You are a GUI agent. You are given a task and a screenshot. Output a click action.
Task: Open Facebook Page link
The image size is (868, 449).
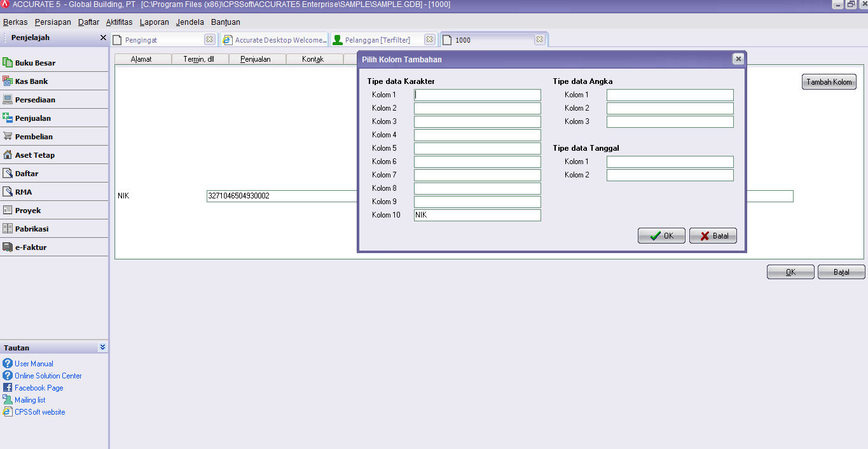(39, 388)
